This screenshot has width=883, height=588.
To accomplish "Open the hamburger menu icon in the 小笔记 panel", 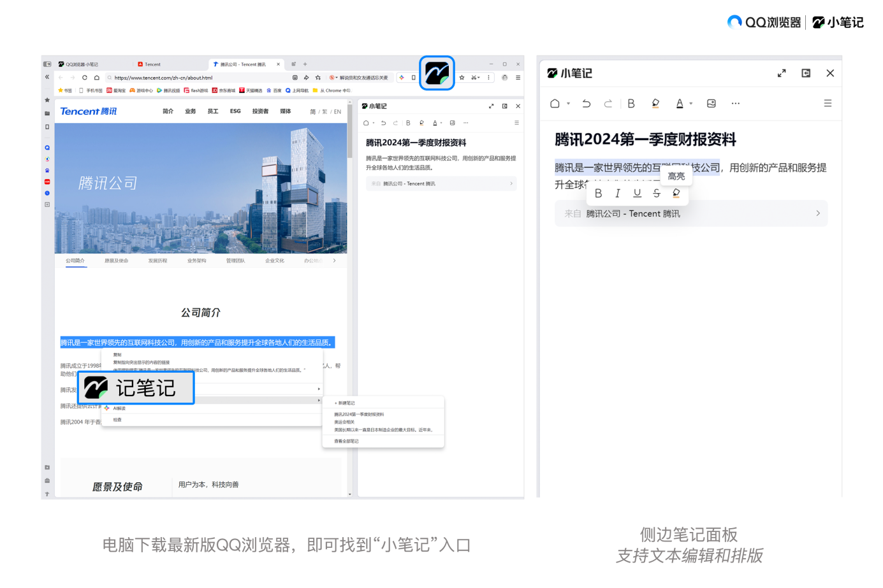I will pyautogui.click(x=828, y=103).
